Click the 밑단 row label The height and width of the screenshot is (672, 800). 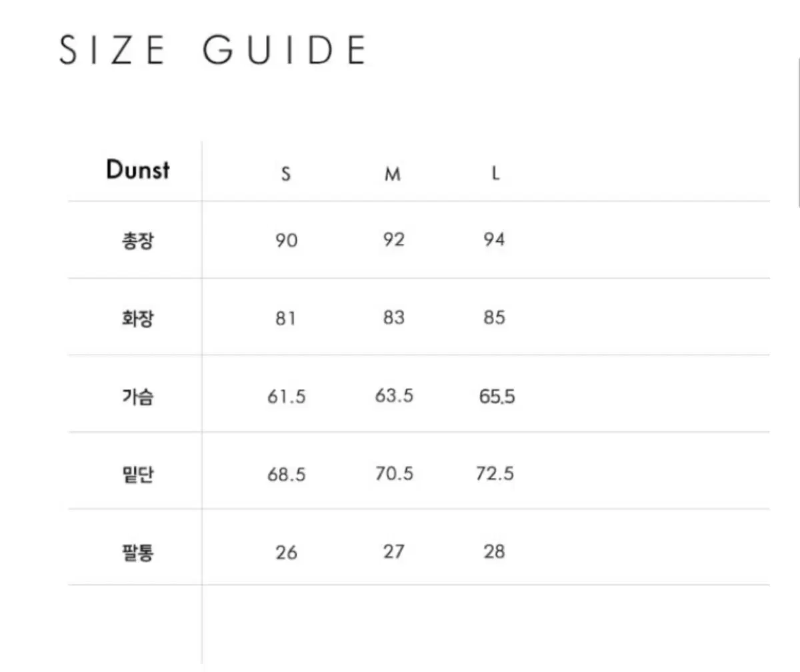tap(138, 475)
